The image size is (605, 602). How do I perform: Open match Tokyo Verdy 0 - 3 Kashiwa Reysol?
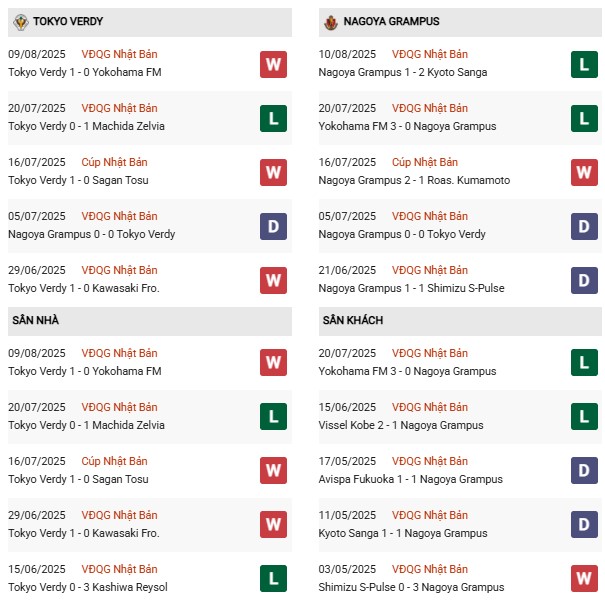[87, 587]
